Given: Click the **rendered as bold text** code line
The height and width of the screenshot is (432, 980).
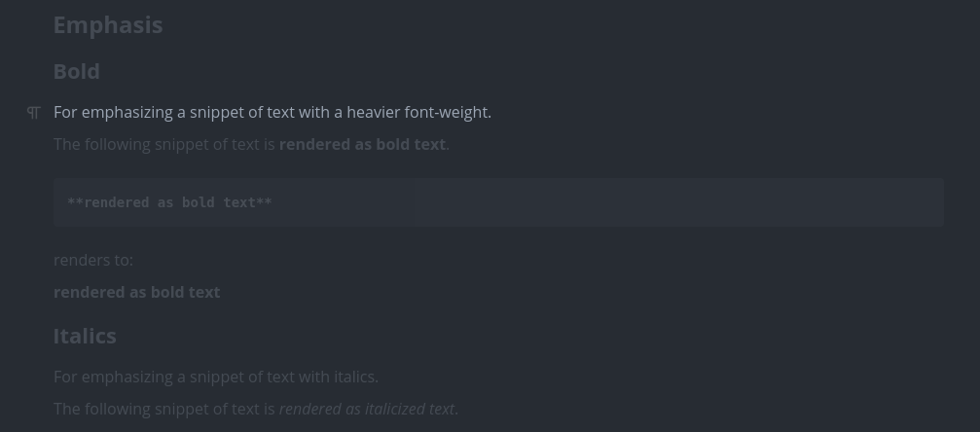Looking at the screenshot, I should 169,202.
